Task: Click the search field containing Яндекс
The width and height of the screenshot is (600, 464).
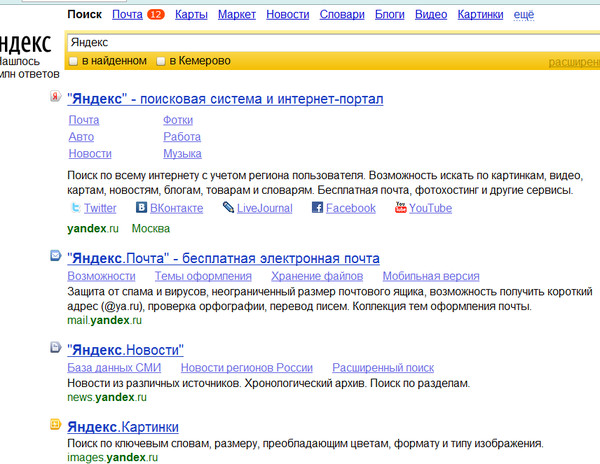Action: 333,42
